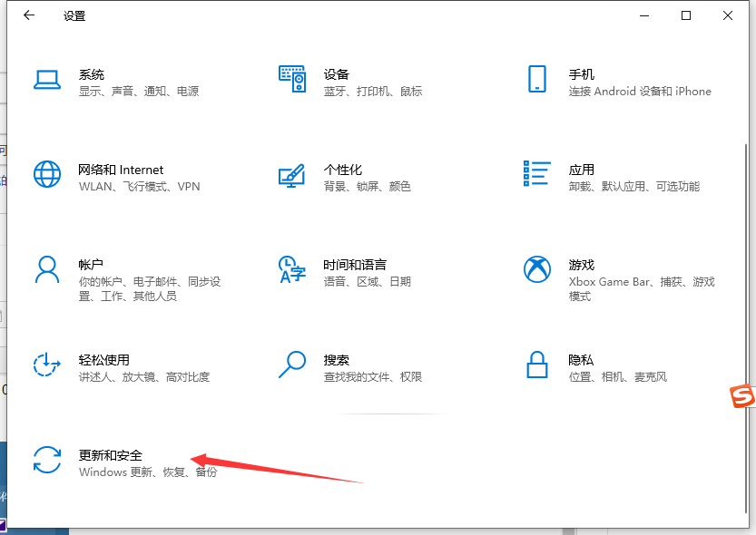Click the Apps list icon
Image resolution: width=756 pixels, height=535 pixels.
tap(536, 174)
